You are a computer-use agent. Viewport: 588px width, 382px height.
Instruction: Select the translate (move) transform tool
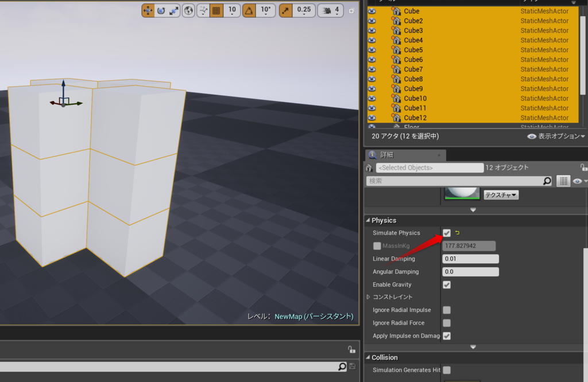point(148,10)
